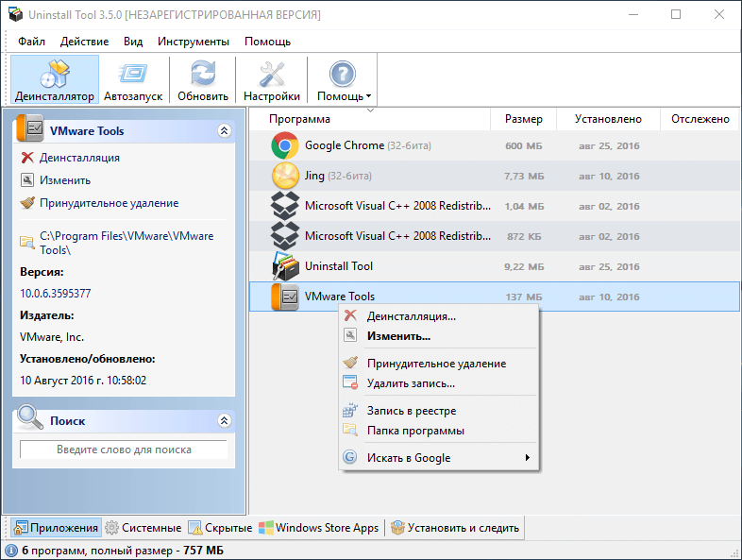This screenshot has width=742, height=560.
Task: Click the Google icon in context menu
Action: pos(349,457)
